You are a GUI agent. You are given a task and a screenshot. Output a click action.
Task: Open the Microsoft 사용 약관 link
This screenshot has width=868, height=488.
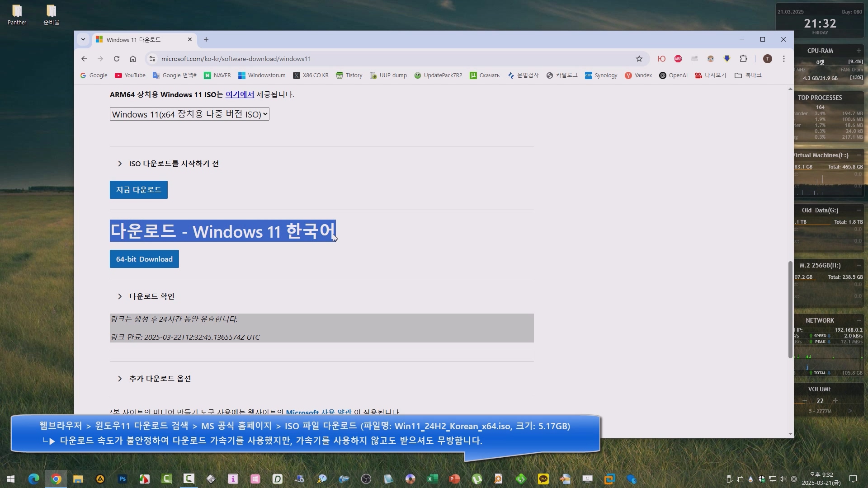pyautogui.click(x=318, y=412)
